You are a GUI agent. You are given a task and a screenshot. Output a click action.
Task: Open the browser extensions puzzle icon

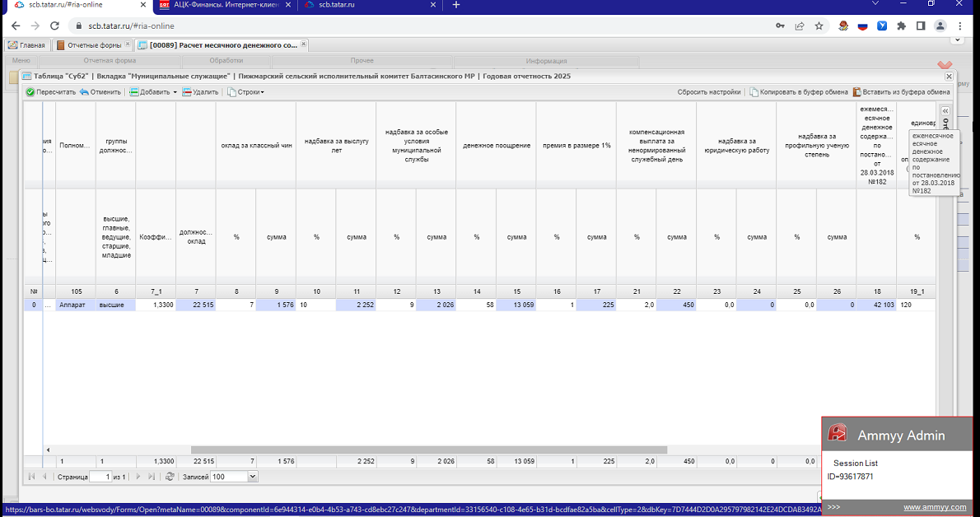click(901, 26)
